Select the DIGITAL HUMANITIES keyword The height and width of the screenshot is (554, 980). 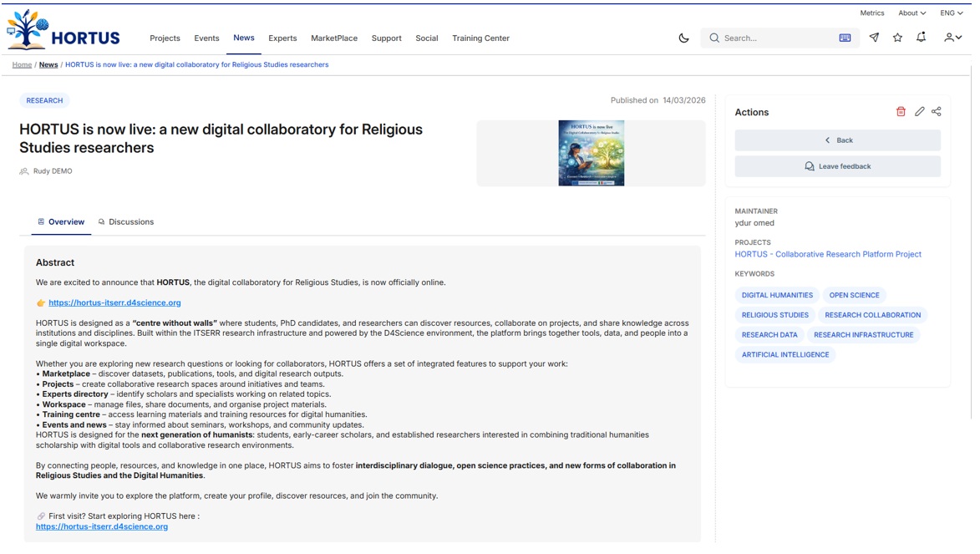click(x=777, y=295)
